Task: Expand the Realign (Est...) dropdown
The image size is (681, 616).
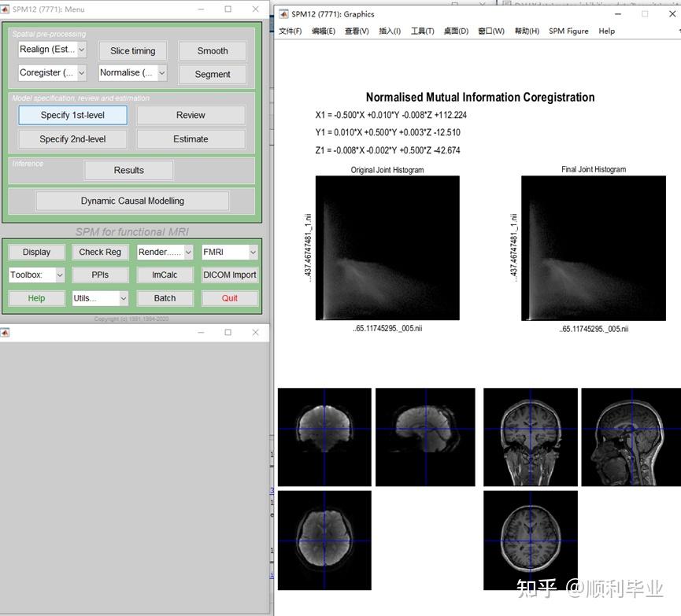Action: pos(52,50)
